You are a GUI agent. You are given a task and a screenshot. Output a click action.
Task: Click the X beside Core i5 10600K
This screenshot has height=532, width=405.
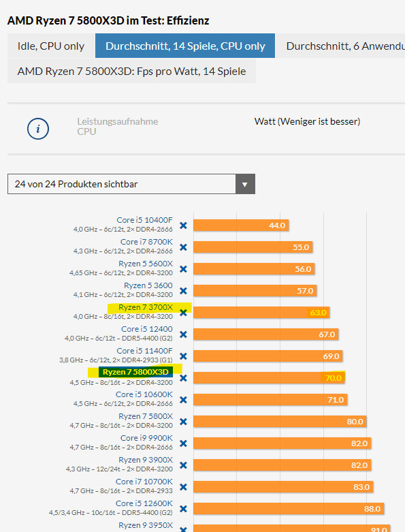[x=183, y=400]
